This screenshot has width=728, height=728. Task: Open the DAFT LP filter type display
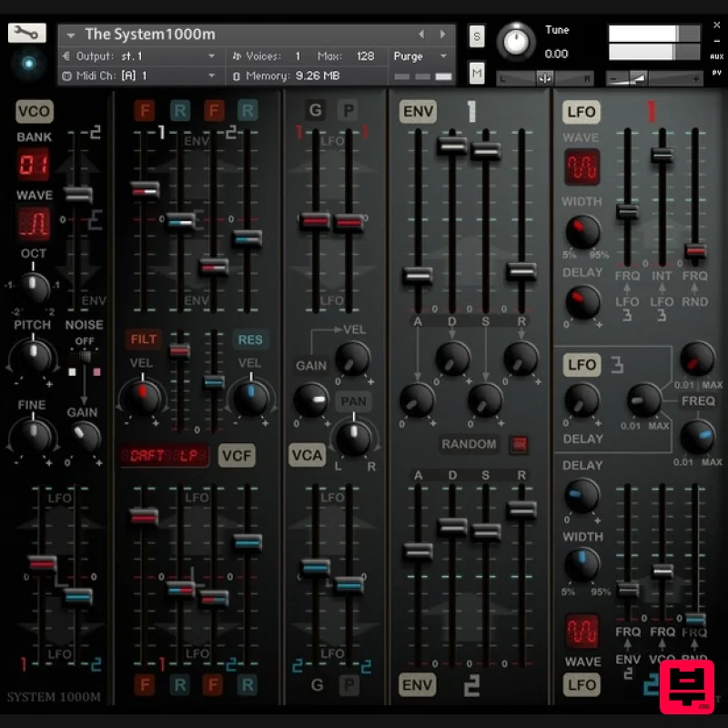[x=165, y=456]
